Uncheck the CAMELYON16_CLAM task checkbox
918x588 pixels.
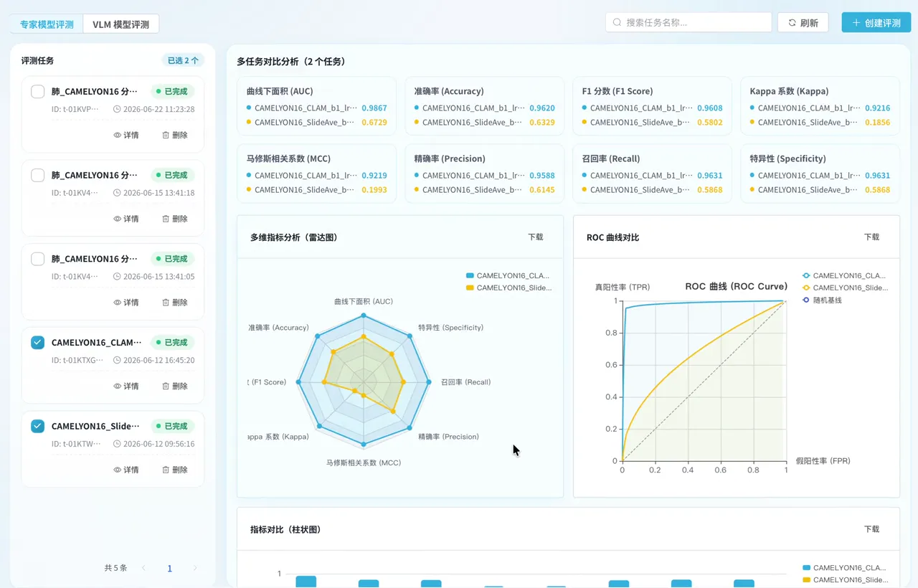pos(38,343)
